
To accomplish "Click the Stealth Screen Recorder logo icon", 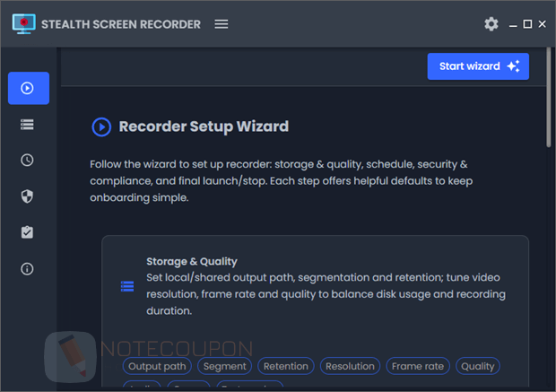I will (23, 23).
